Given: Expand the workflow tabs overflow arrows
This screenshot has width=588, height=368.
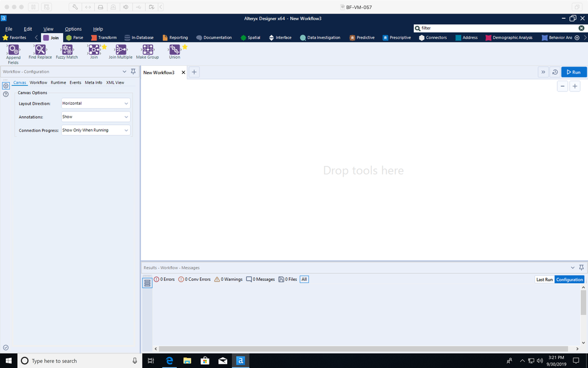Looking at the screenshot, I should tap(543, 72).
